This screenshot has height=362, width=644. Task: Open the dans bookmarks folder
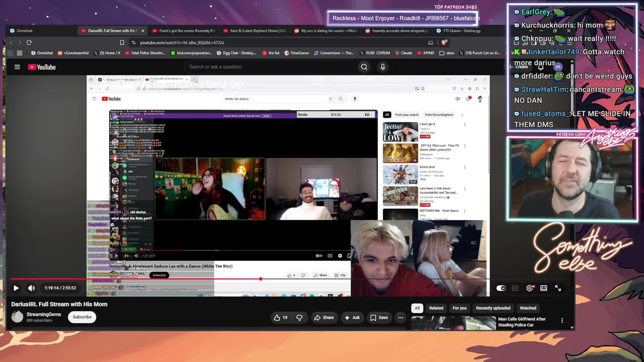(x=447, y=53)
